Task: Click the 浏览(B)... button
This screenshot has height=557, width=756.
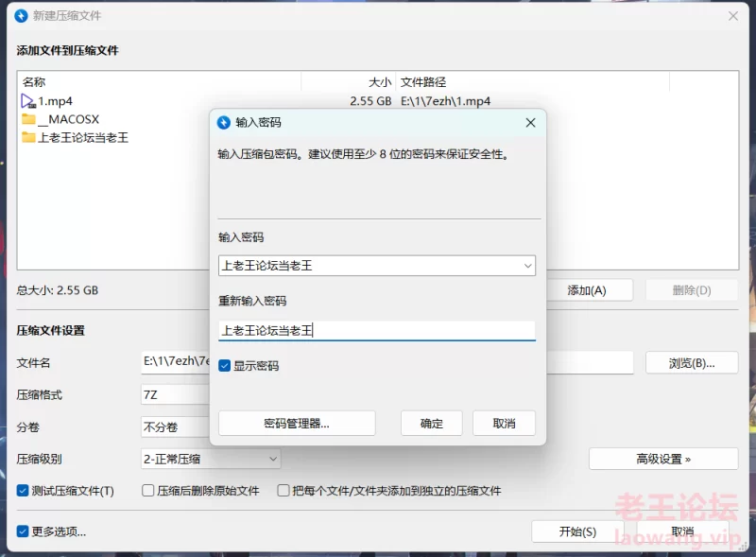Action: [692, 363]
